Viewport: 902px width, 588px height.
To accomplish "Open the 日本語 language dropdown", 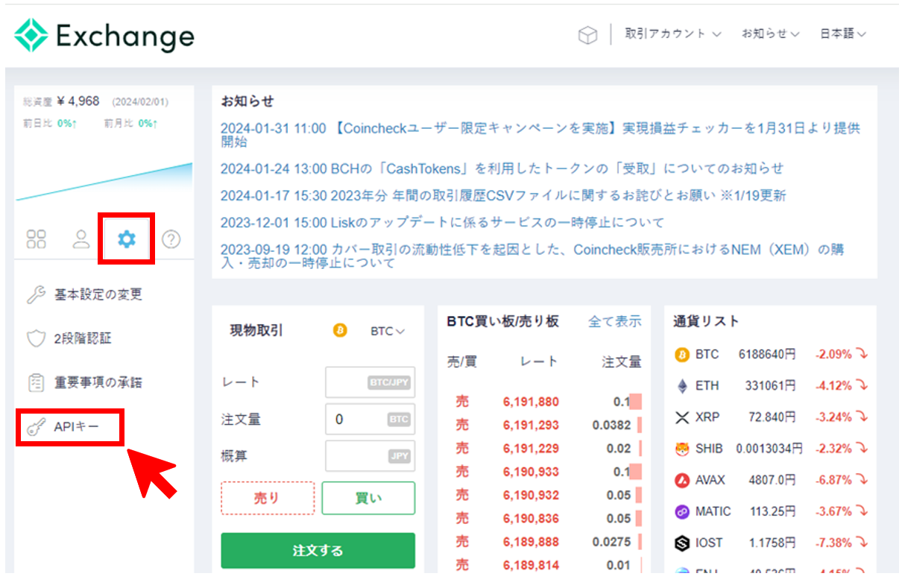I will point(842,34).
